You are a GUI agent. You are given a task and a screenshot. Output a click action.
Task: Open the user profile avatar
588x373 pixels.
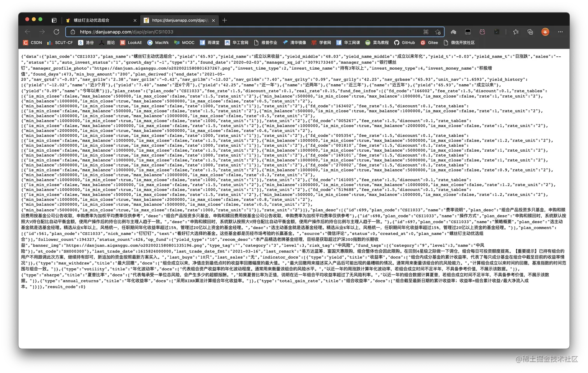tap(545, 32)
